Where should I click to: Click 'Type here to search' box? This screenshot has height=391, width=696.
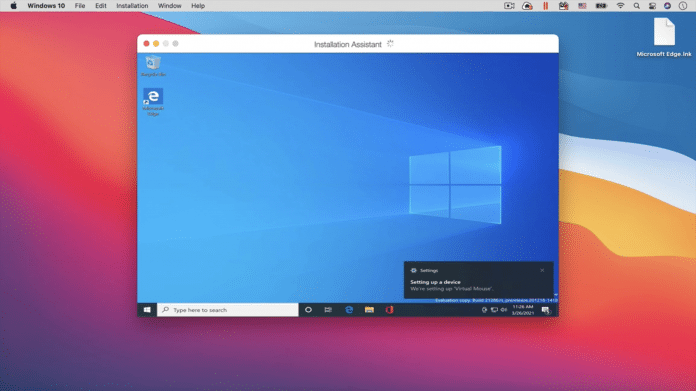tap(228, 310)
